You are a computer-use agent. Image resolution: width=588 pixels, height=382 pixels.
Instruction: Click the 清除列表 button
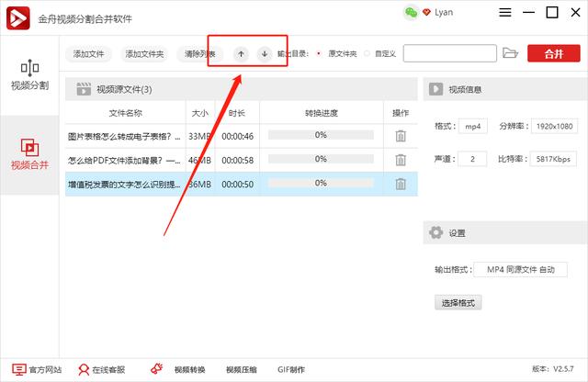[x=200, y=54]
